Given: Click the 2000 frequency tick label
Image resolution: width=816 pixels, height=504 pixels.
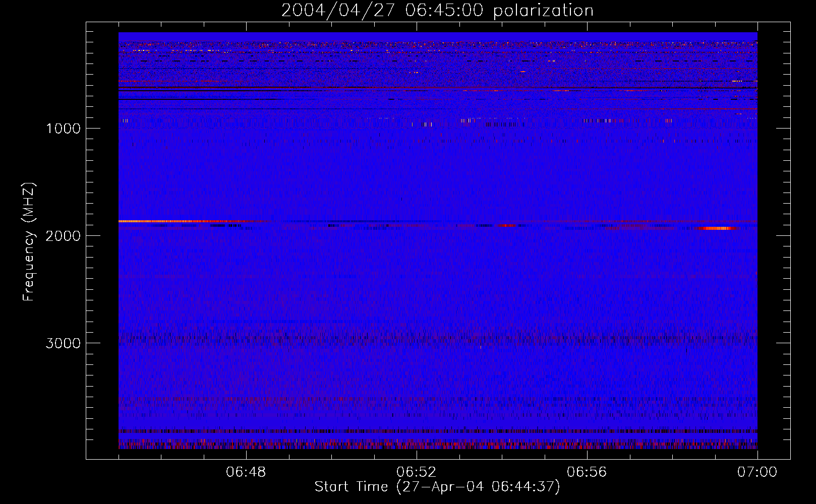Looking at the screenshot, I should (x=63, y=236).
